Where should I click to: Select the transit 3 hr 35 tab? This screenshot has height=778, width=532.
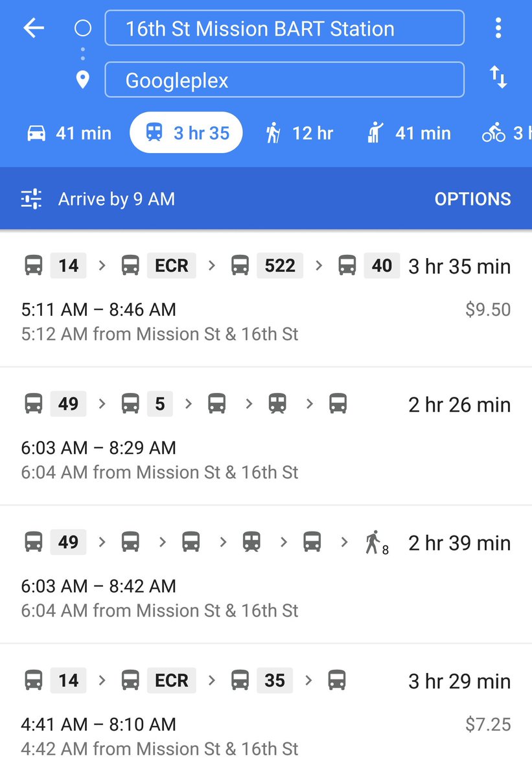click(x=187, y=133)
